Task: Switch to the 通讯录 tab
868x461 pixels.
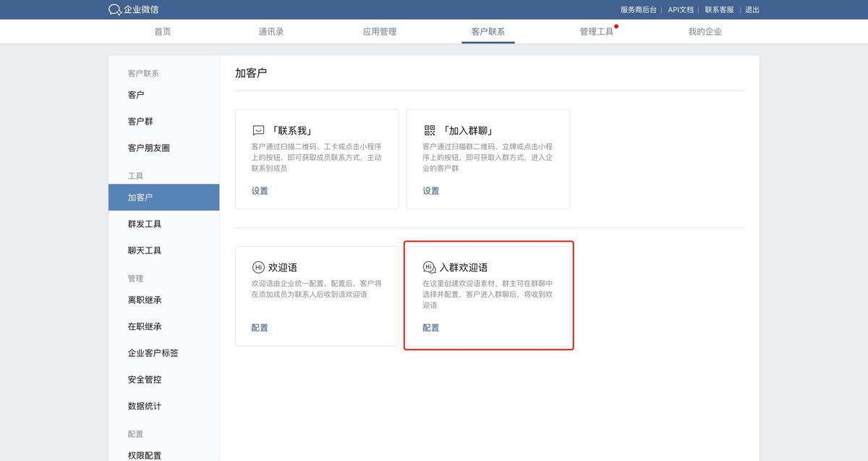Action: coord(271,31)
